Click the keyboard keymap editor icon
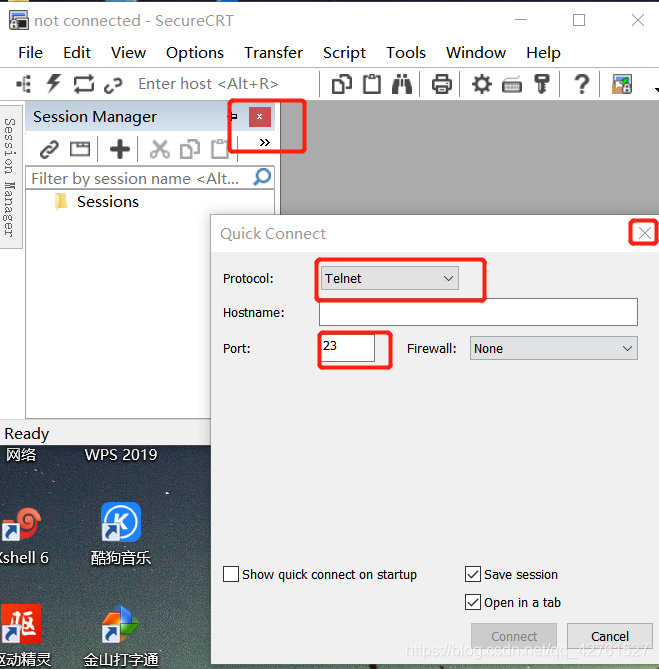This screenshot has width=659, height=669. (x=512, y=84)
